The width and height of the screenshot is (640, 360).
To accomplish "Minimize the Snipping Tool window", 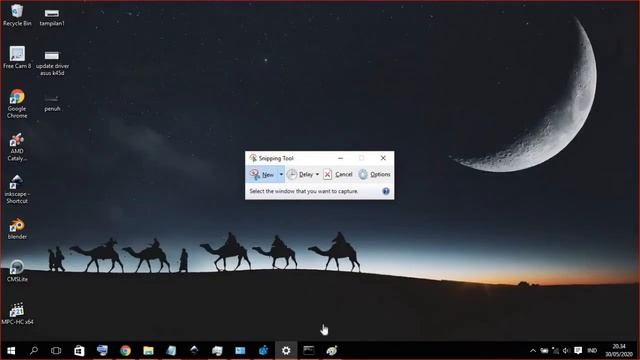I will [x=340, y=158].
